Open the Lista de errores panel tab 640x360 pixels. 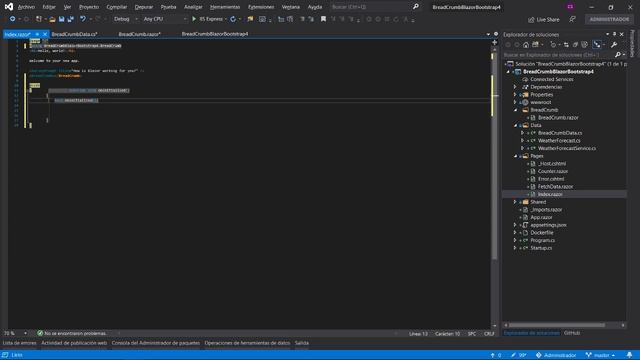tap(20, 343)
